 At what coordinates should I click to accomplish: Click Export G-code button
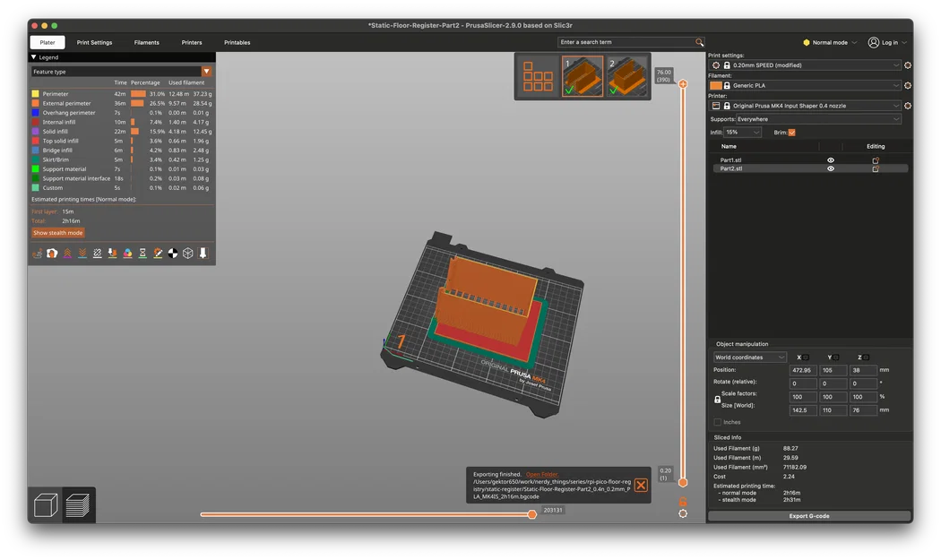(x=809, y=515)
